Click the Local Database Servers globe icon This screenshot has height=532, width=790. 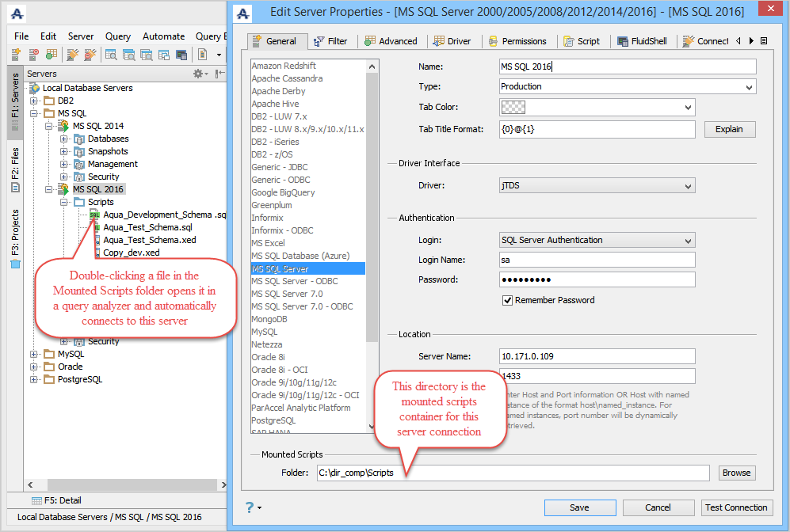[x=34, y=88]
